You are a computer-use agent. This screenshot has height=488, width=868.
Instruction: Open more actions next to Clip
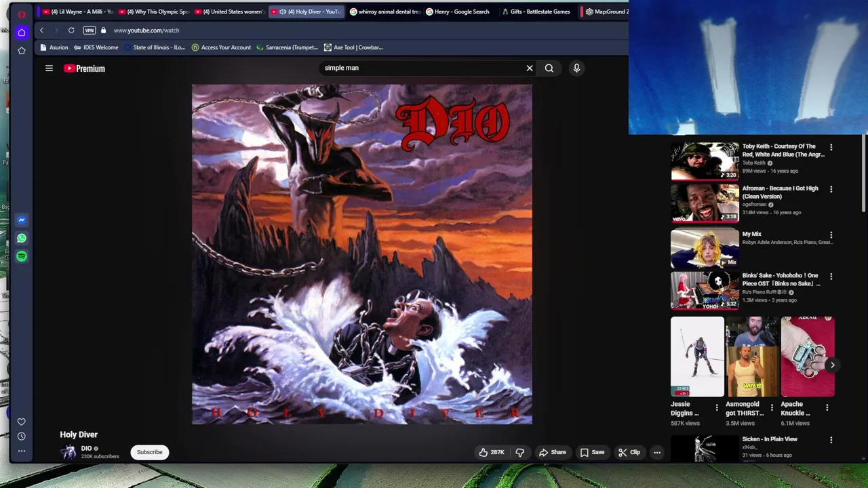[657, 452]
